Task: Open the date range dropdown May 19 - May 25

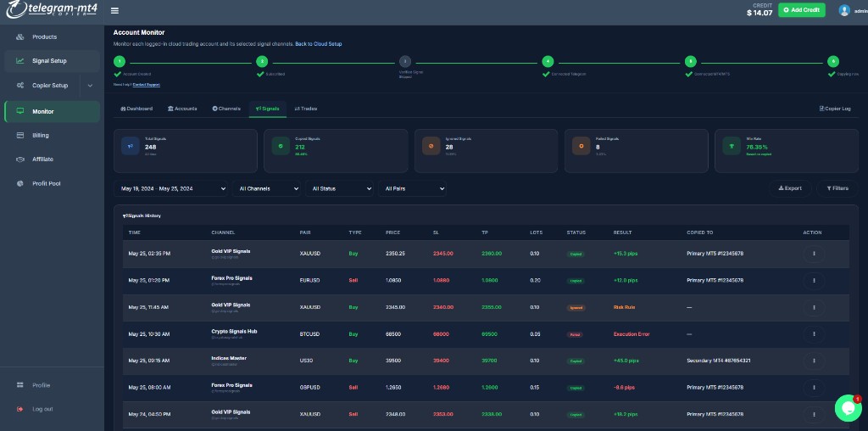Action: point(170,188)
